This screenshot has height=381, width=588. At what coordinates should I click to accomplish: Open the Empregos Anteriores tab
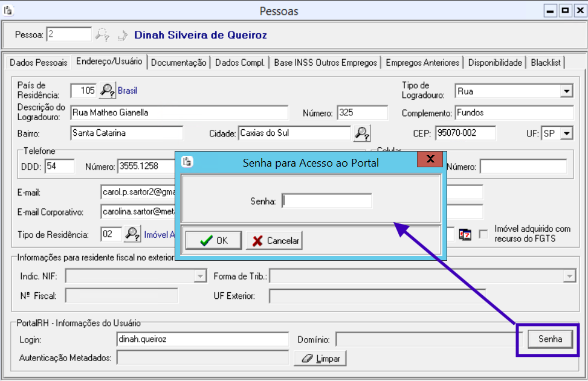(x=422, y=63)
